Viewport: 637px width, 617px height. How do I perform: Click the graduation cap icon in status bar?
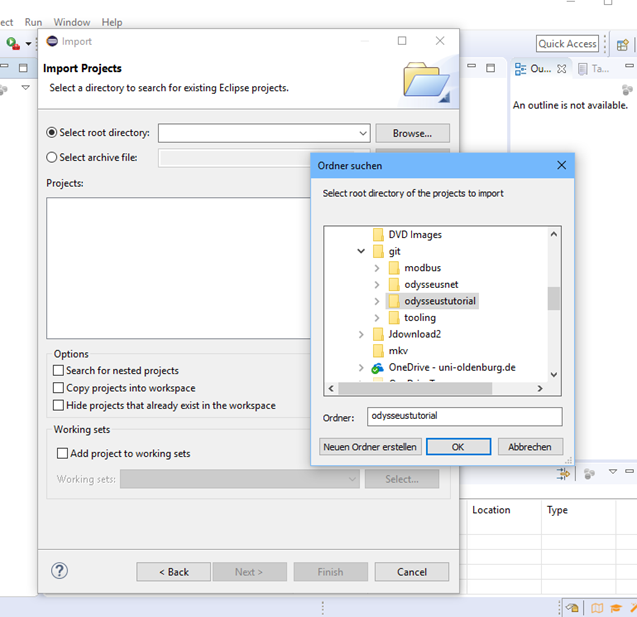pos(618,608)
